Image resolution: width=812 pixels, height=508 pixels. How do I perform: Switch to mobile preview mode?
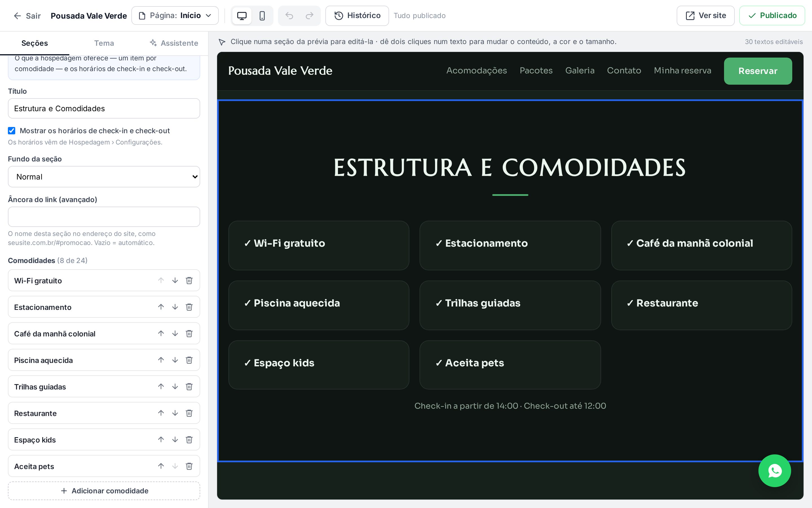(x=262, y=16)
